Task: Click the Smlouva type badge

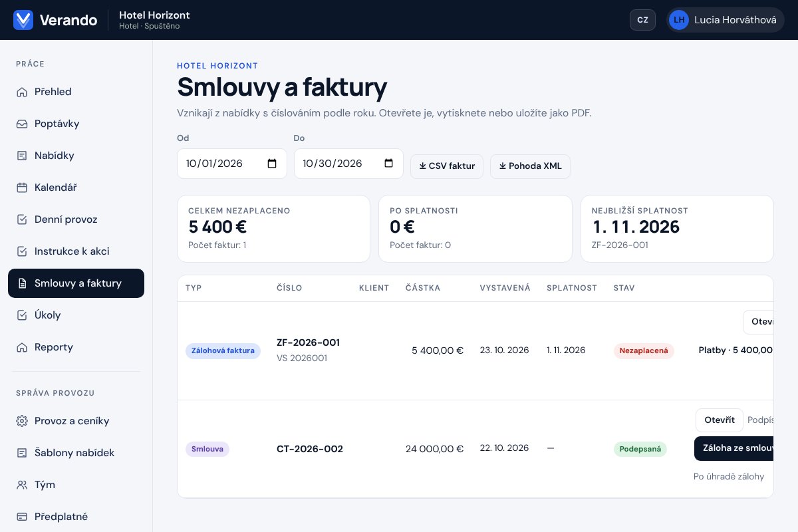Action: 207,449
